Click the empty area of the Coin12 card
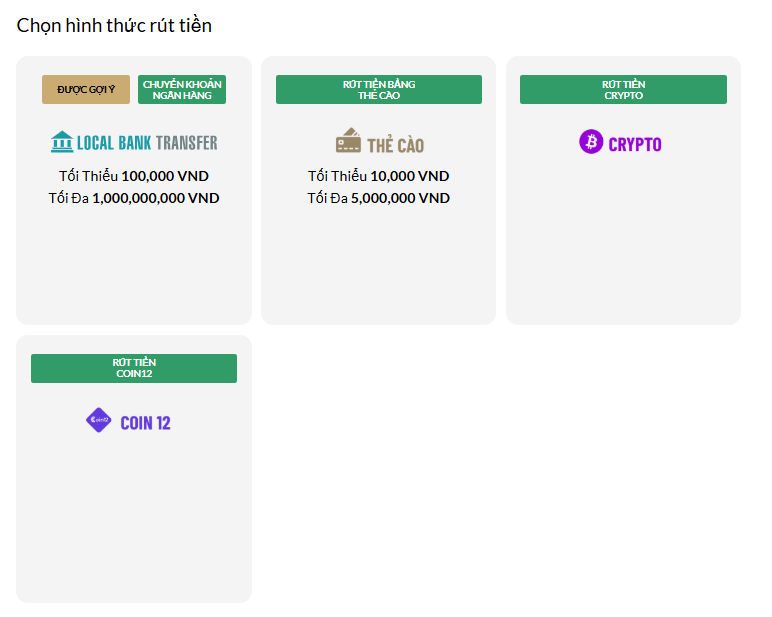772x617 pixels. (x=134, y=520)
